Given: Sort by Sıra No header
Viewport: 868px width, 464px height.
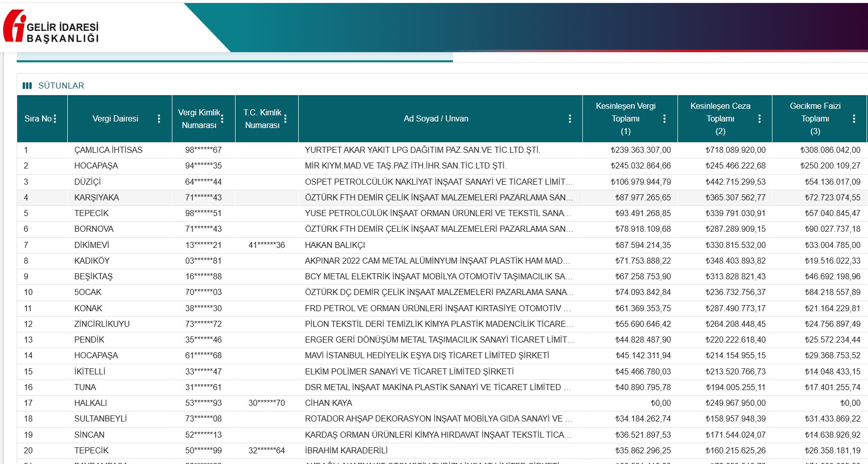Looking at the screenshot, I should click(38, 118).
